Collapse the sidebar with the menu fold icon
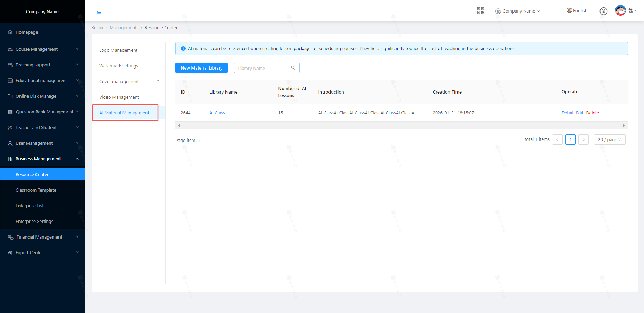 (99, 12)
